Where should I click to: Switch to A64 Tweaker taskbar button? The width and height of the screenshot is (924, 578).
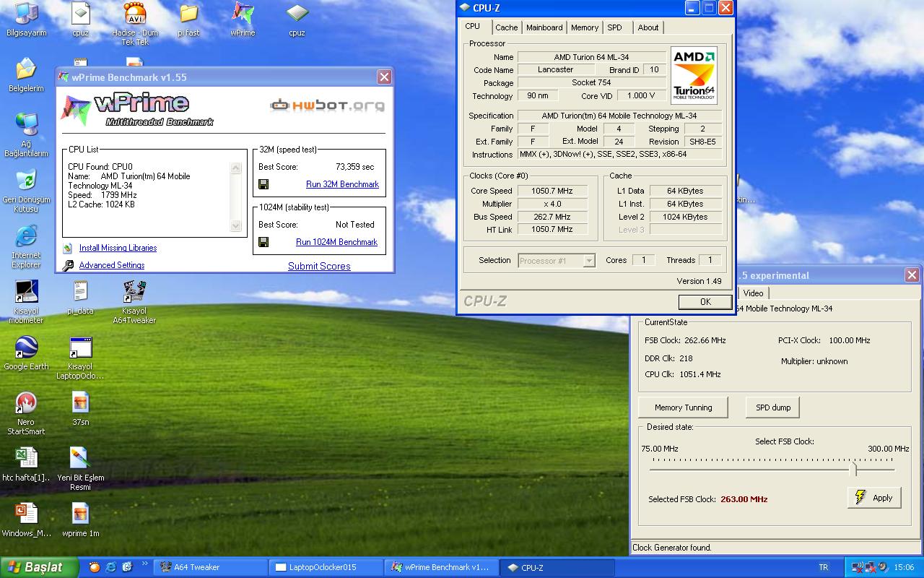(x=210, y=567)
